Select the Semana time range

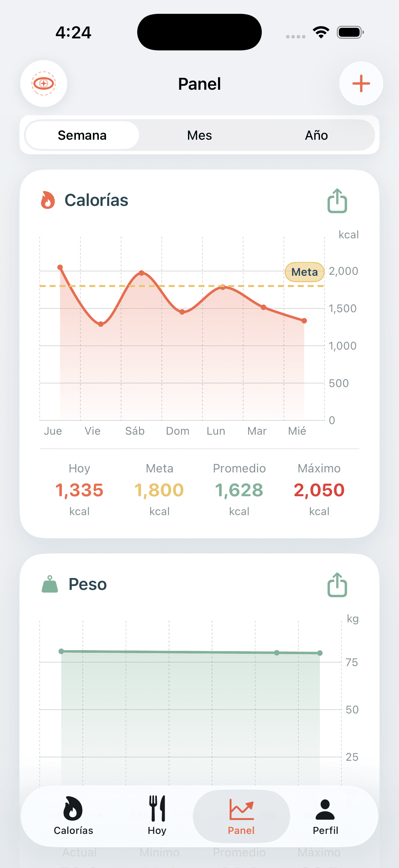pyautogui.click(x=82, y=135)
